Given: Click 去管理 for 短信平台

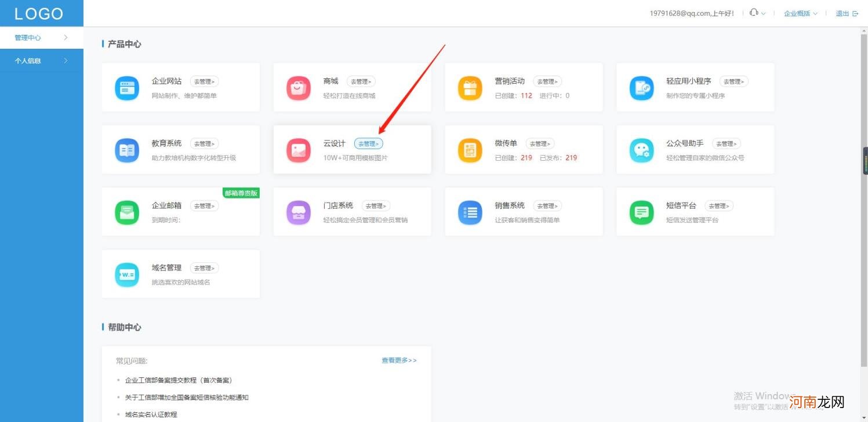Looking at the screenshot, I should click(719, 206).
